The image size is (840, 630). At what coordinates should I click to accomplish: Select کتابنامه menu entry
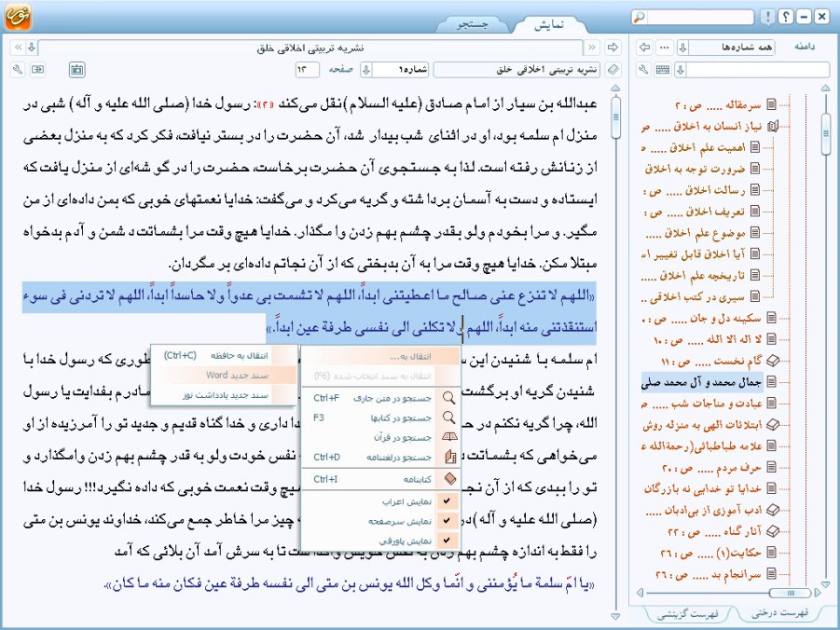(381, 479)
